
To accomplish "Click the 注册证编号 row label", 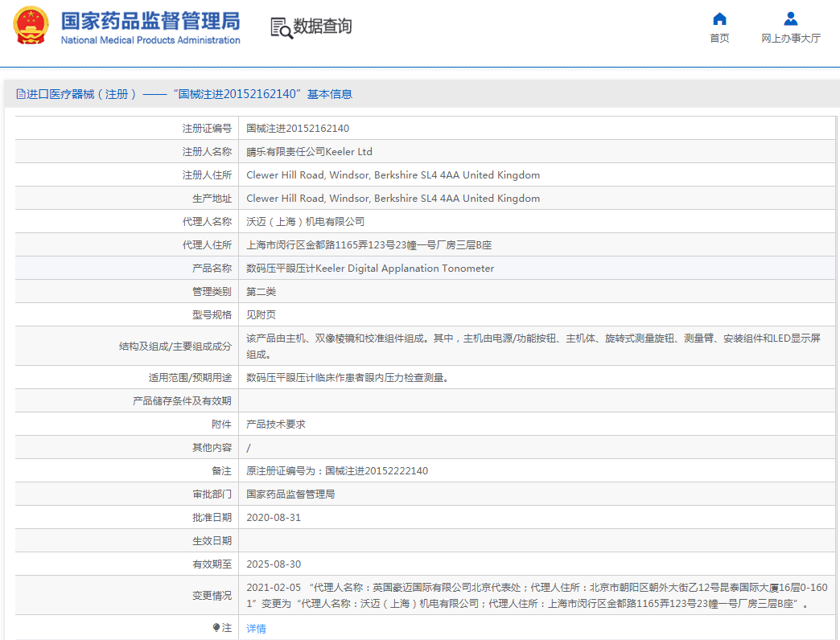I will click(207, 129).
